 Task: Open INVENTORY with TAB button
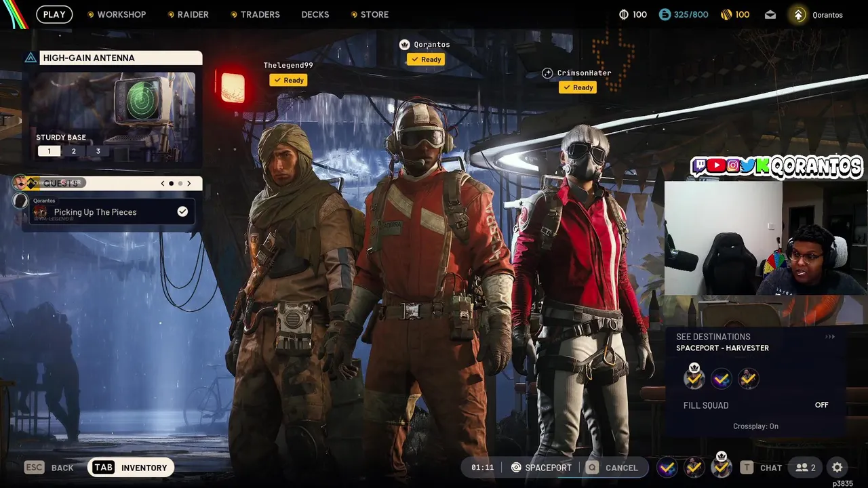click(131, 468)
